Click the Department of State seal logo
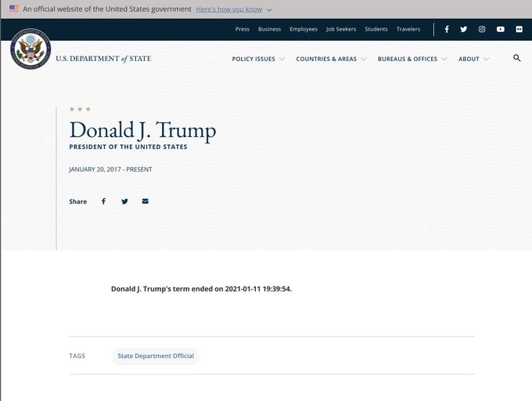This screenshot has width=532, height=401. (31, 49)
